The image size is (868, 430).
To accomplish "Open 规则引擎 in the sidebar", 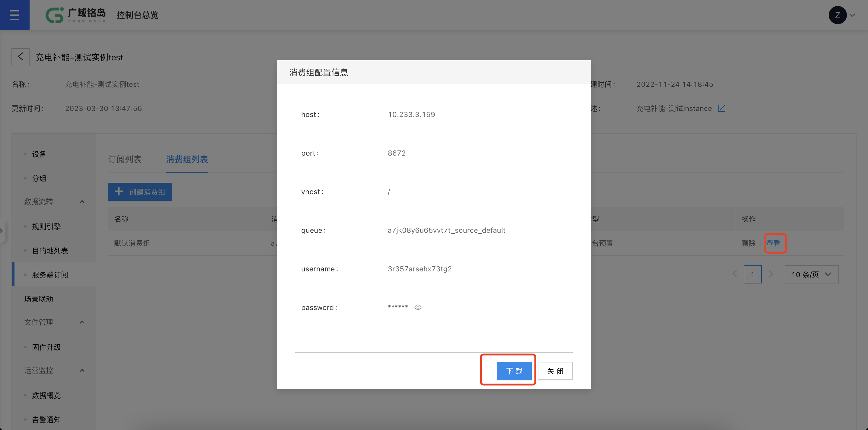I will click(46, 227).
